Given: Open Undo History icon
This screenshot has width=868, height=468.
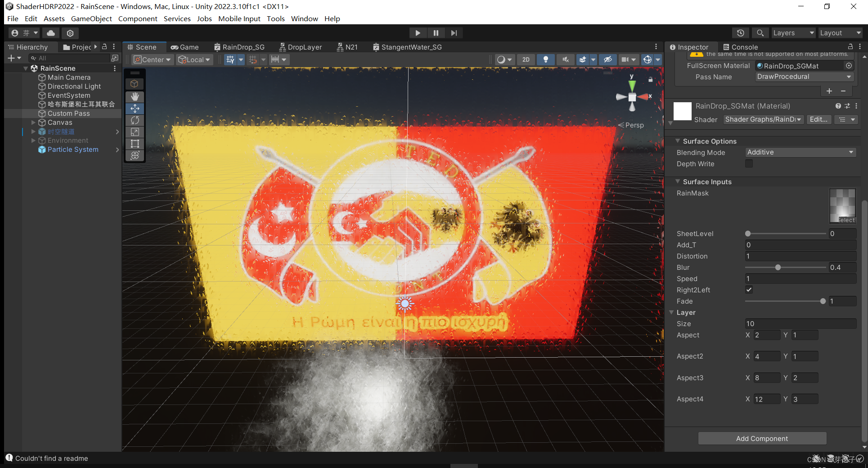Looking at the screenshot, I should click(741, 33).
